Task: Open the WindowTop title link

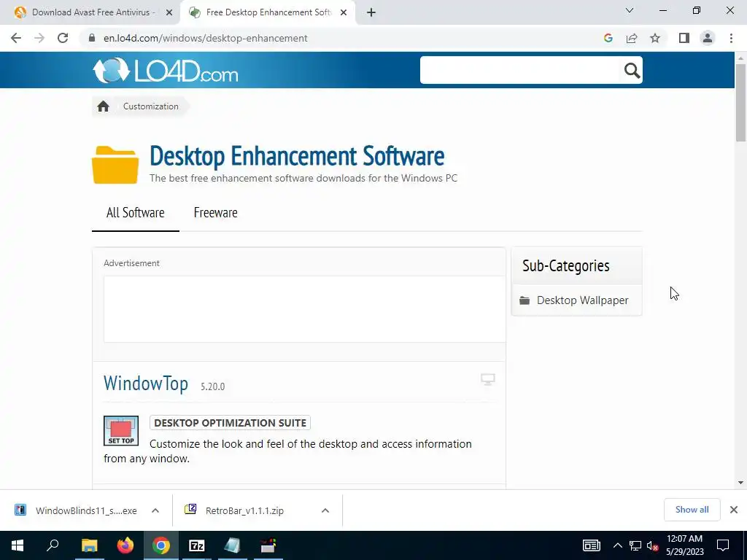Action: pos(146,384)
